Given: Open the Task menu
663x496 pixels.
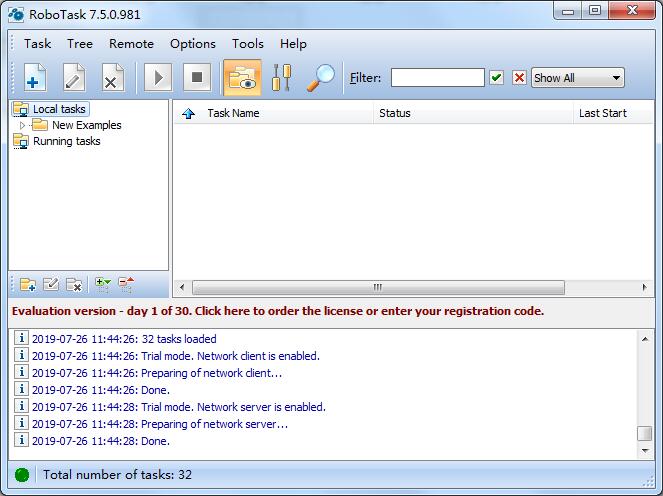Looking at the screenshot, I should (x=37, y=44).
